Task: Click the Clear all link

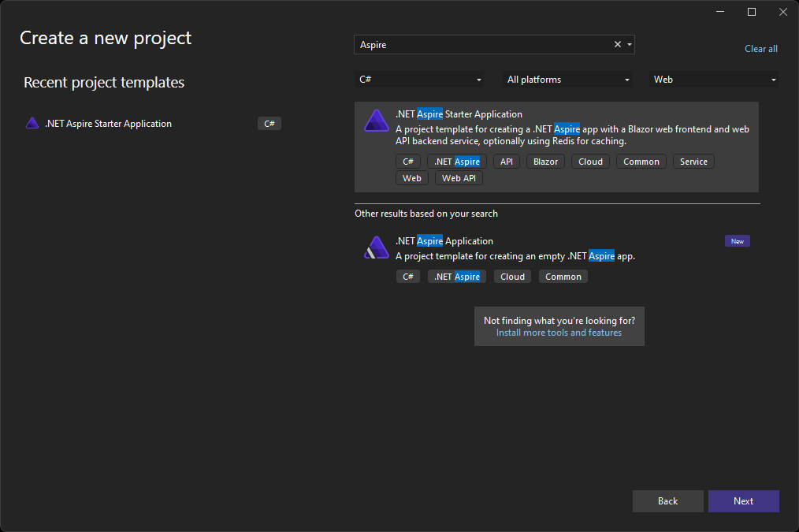Action: click(x=760, y=48)
